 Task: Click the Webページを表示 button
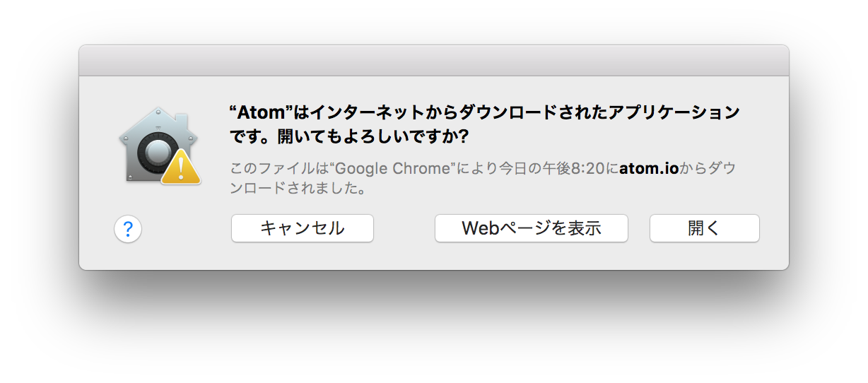tap(532, 228)
